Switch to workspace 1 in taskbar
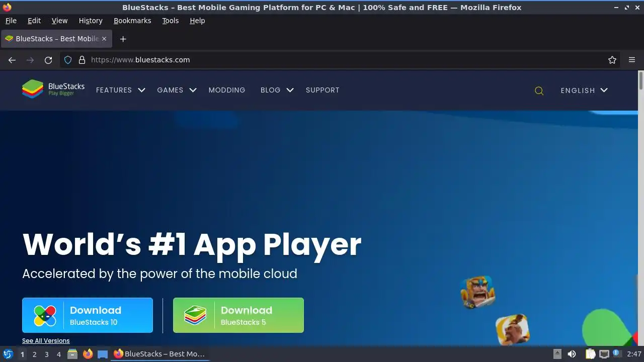This screenshot has width=644, height=362. tap(22, 354)
